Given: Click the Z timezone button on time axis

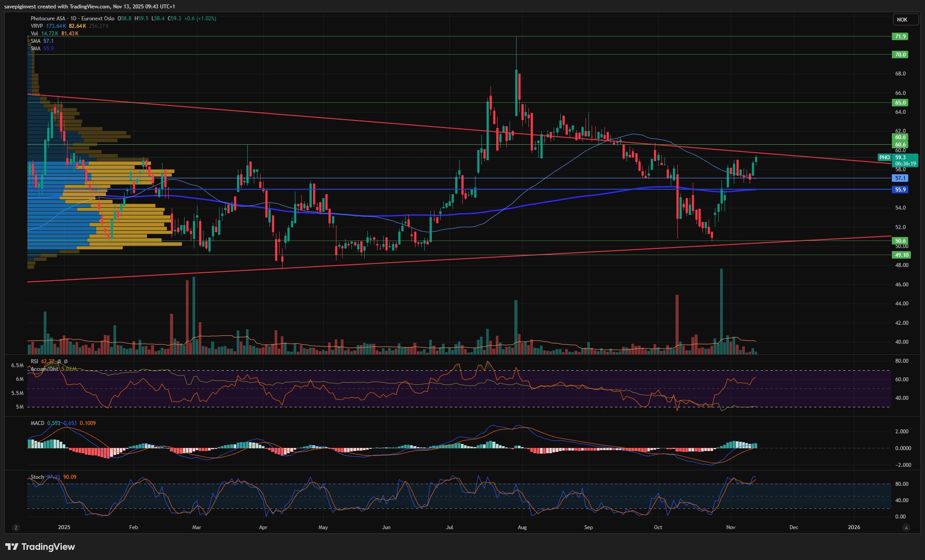Looking at the screenshot, I should coord(16,527).
